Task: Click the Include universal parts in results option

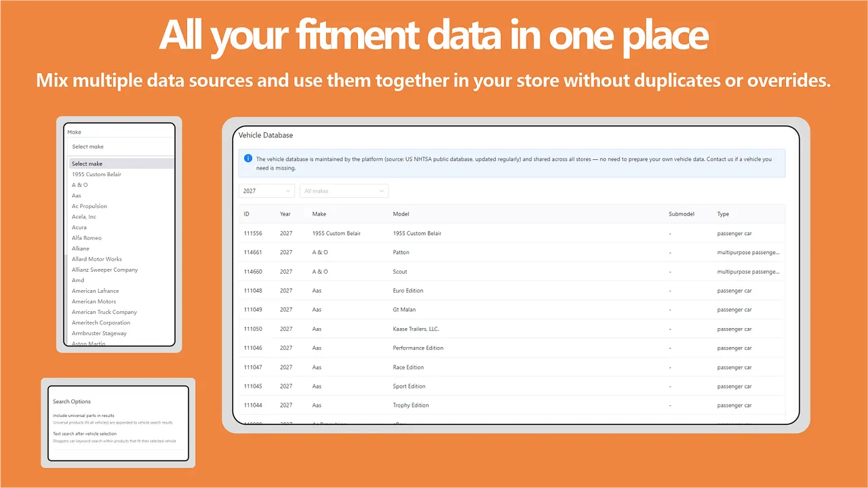Action: (83, 415)
